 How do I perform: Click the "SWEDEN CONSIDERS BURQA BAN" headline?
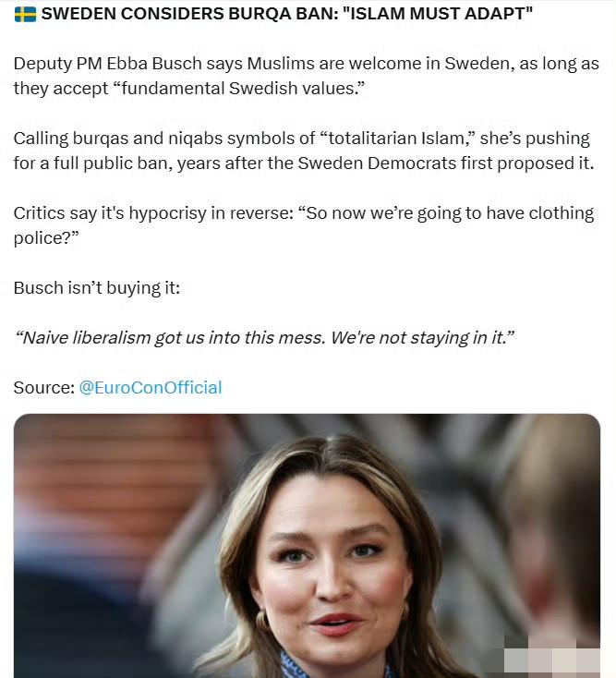pyautogui.click(x=189, y=14)
